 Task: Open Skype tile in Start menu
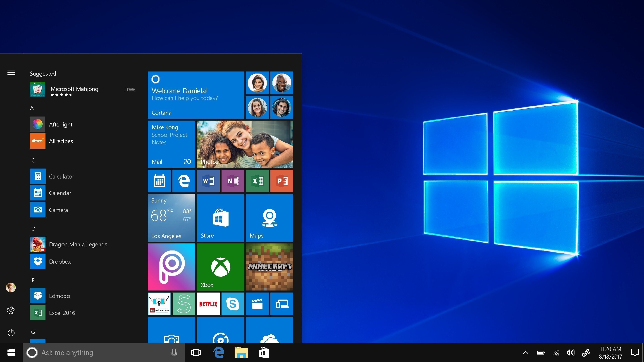tap(233, 304)
